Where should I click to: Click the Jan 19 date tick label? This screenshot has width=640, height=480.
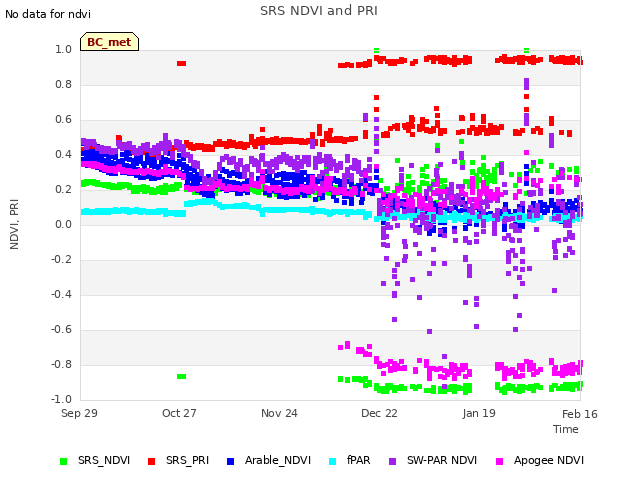(479, 413)
